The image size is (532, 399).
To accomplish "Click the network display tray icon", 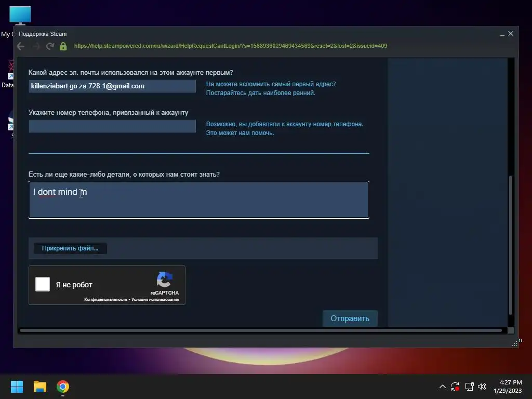I will [x=470, y=387].
